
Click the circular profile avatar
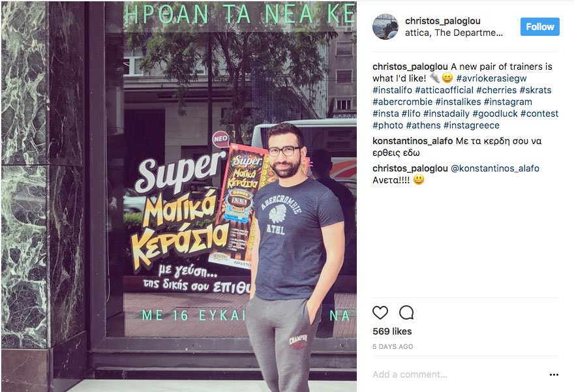pyautogui.click(x=385, y=27)
